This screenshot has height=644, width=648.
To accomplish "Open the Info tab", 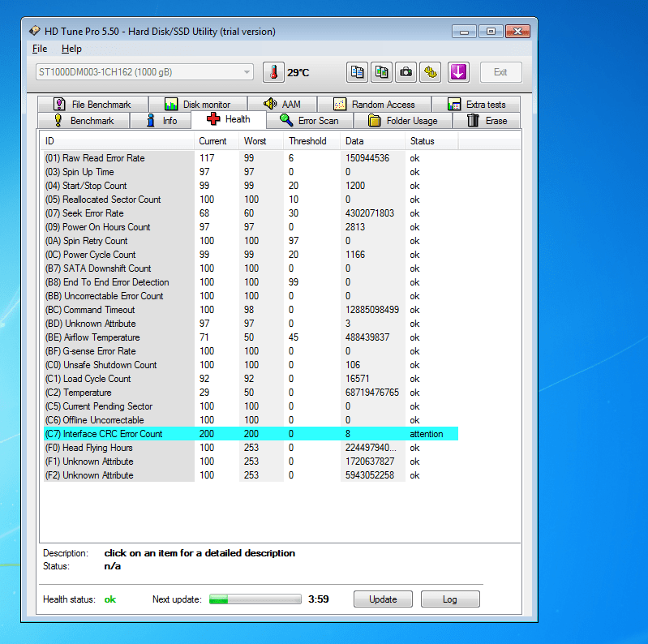I will pyautogui.click(x=161, y=121).
